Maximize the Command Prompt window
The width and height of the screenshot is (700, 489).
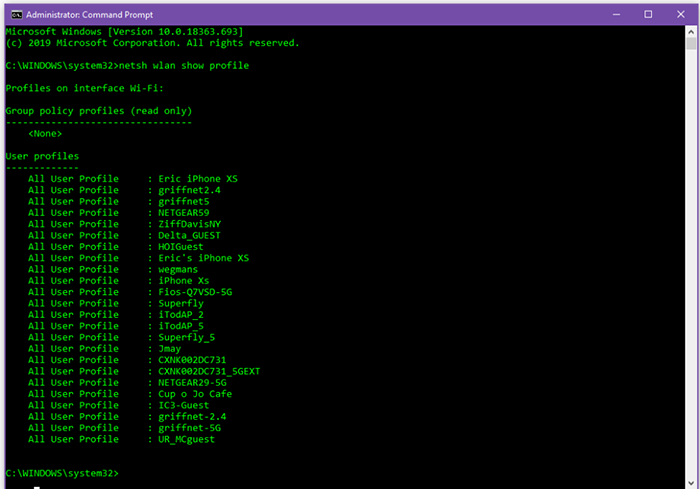[648, 14]
